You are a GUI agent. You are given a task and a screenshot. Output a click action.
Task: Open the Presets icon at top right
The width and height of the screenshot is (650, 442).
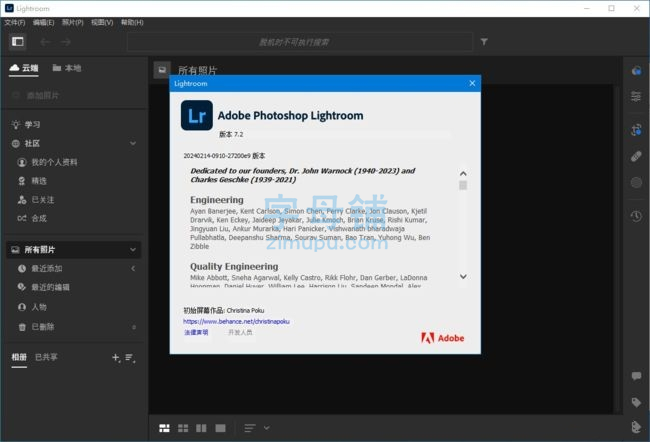[x=636, y=70]
